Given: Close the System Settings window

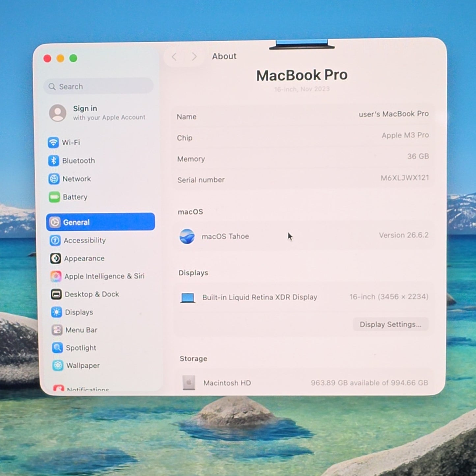Looking at the screenshot, I should pyautogui.click(x=47, y=59).
